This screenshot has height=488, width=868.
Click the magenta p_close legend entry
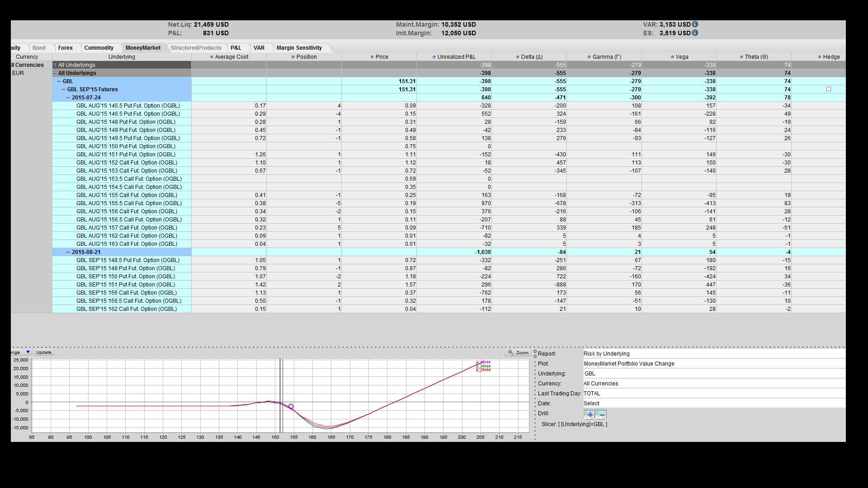click(x=483, y=362)
